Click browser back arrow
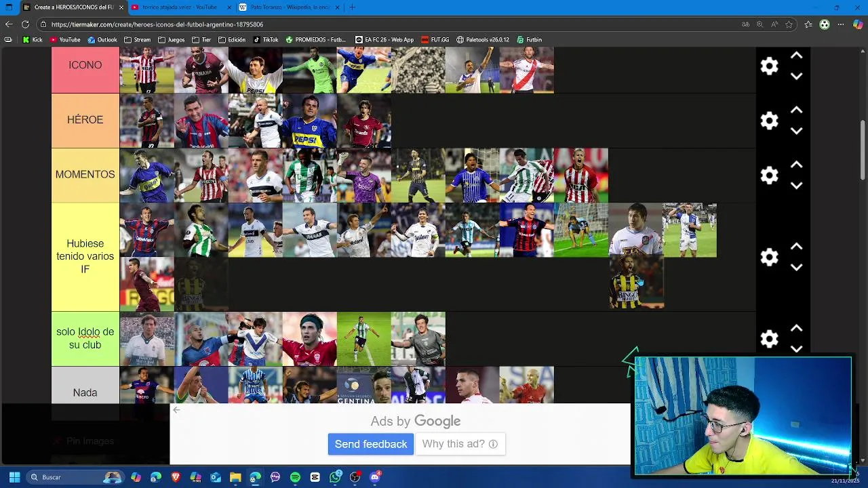 pyautogui.click(x=9, y=24)
